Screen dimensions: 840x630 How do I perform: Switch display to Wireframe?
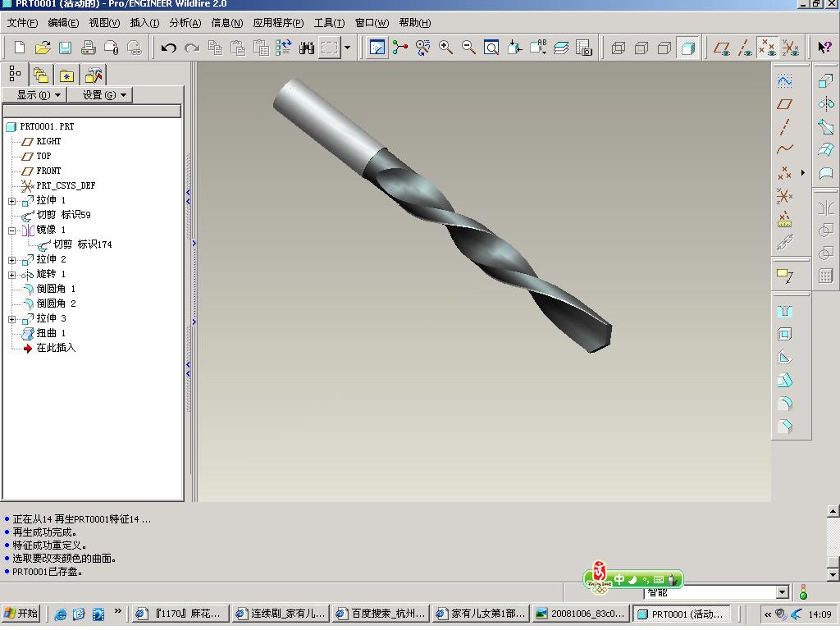click(619, 48)
